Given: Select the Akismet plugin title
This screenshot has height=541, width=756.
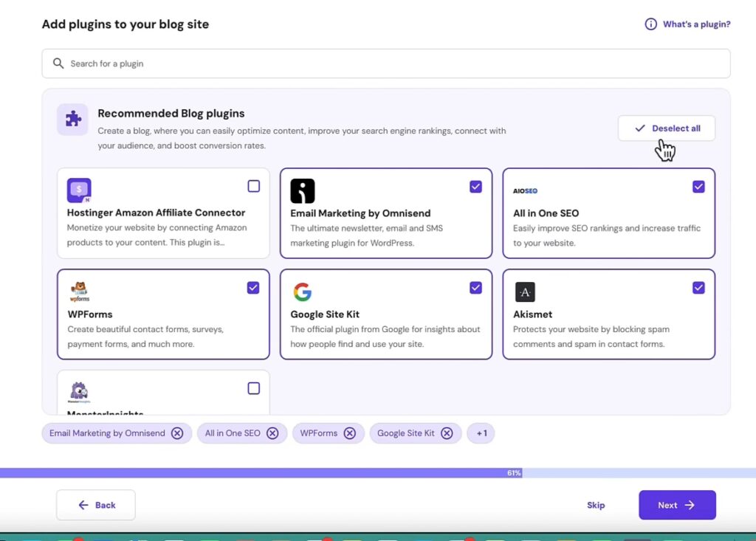Looking at the screenshot, I should [x=532, y=314].
